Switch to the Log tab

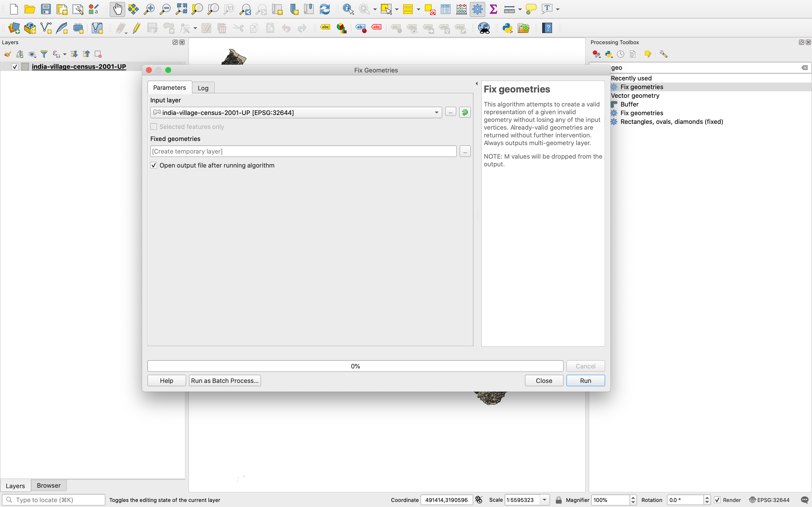[x=203, y=88]
